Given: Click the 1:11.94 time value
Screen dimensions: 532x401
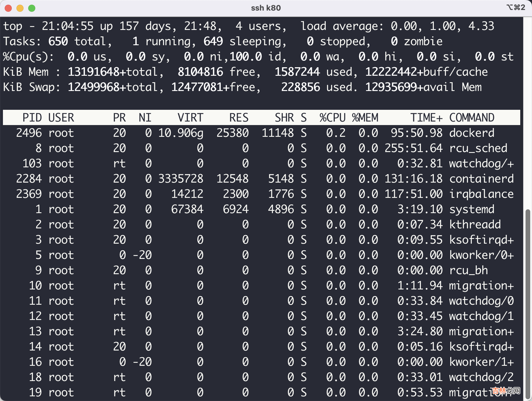Looking at the screenshot, I should pos(420,286).
